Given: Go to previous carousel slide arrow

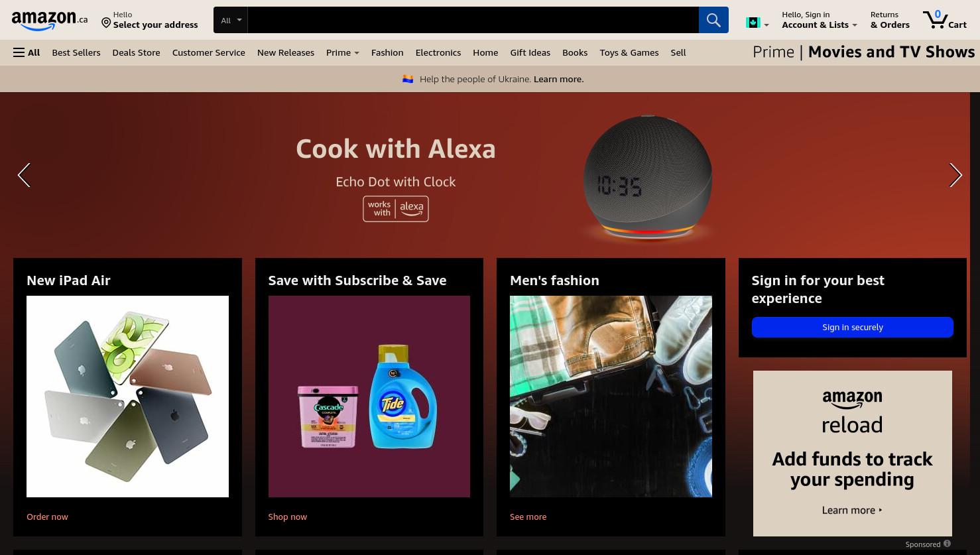Looking at the screenshot, I should [24, 175].
